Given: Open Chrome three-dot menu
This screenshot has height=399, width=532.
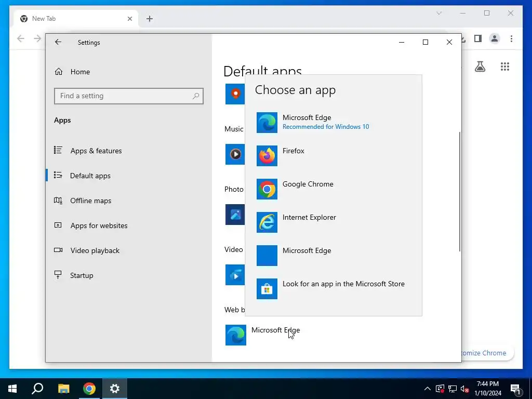Looking at the screenshot, I should (x=511, y=38).
